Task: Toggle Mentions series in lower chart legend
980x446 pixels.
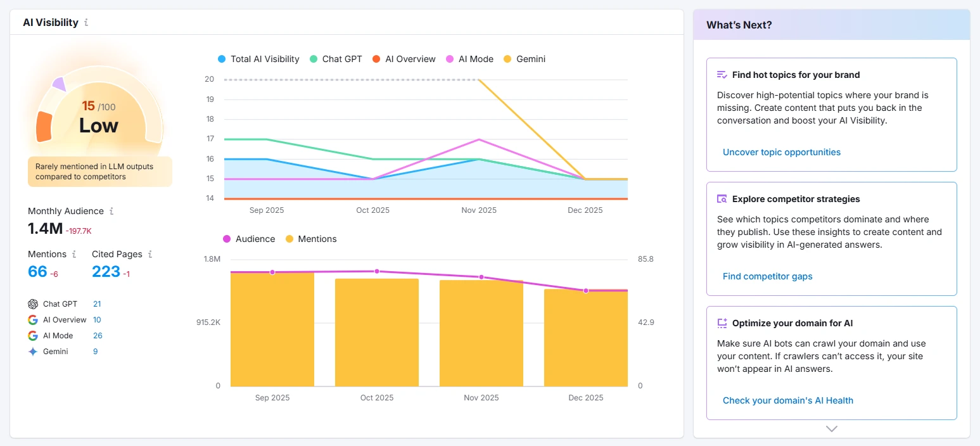Action: tap(311, 239)
